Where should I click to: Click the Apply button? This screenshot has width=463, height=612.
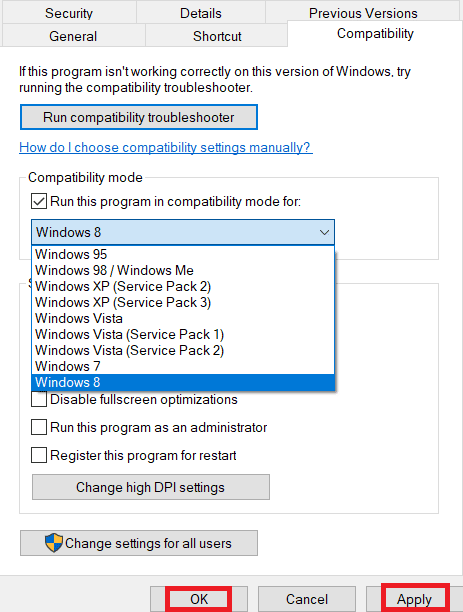coord(414,599)
